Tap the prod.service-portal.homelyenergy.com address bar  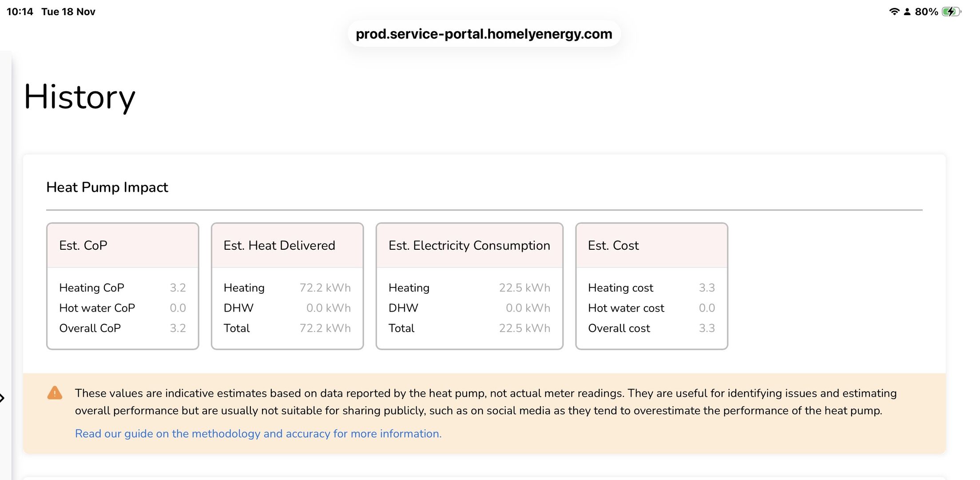(484, 34)
